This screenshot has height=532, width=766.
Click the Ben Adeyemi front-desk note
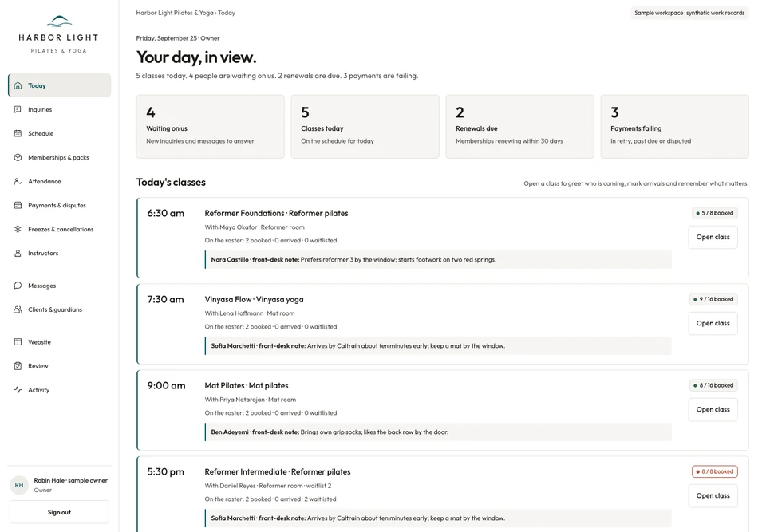point(438,432)
